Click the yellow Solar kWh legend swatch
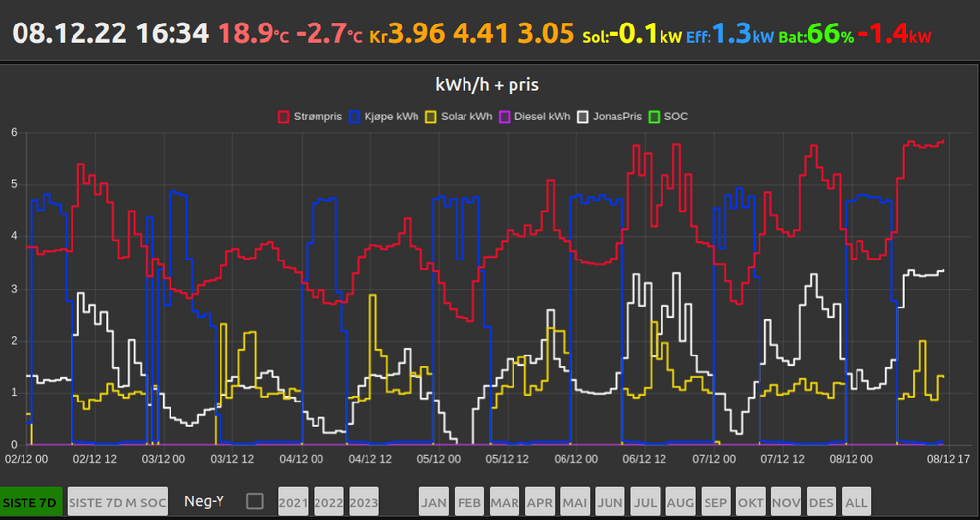 pos(431,117)
